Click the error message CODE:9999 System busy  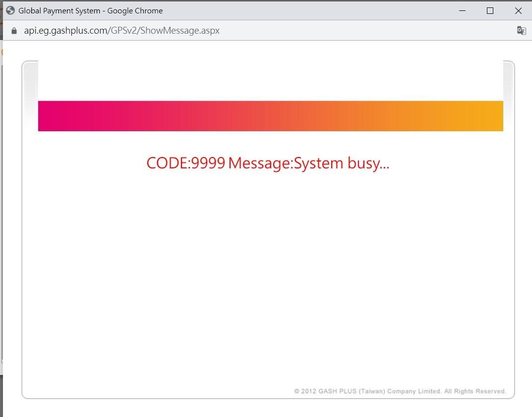click(268, 163)
